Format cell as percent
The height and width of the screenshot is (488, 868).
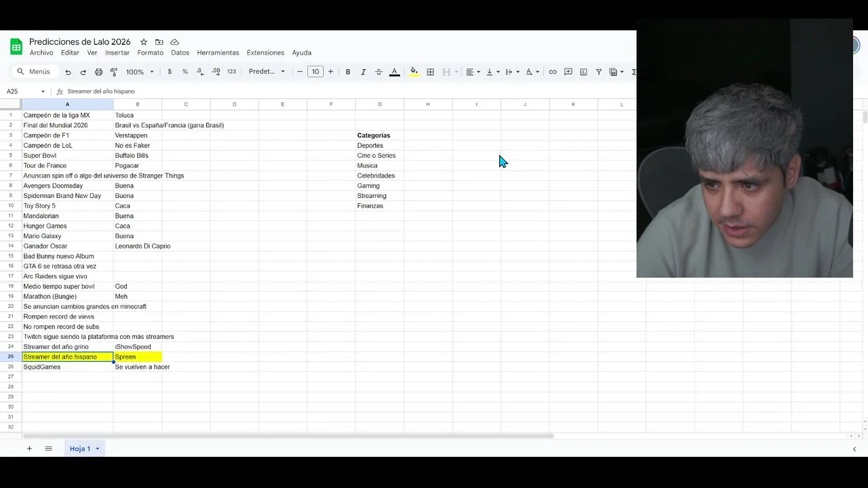coord(184,72)
